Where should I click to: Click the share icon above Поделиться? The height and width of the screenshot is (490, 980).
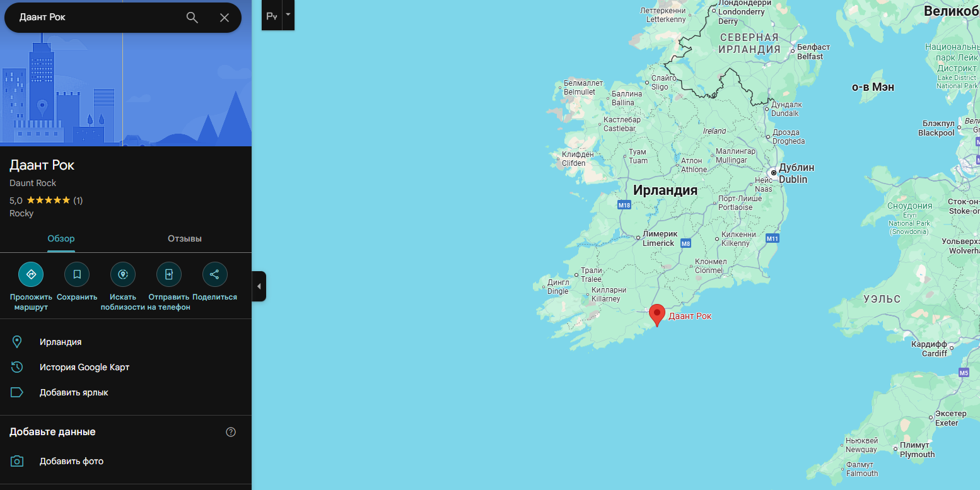215,274
